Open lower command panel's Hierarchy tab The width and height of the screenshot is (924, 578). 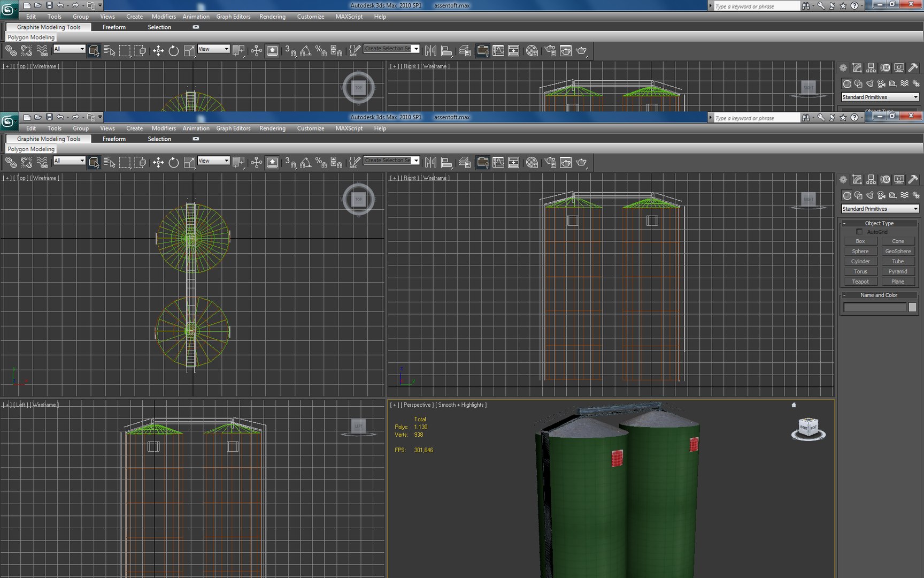tap(871, 179)
